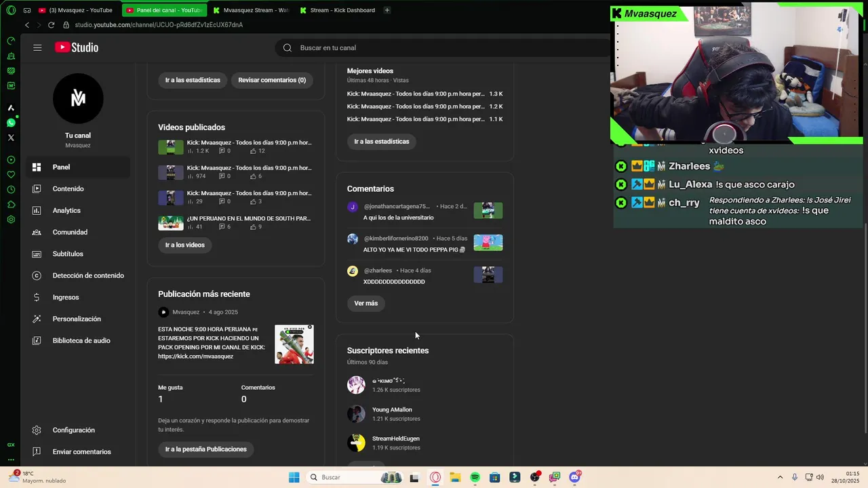Click the @zharlees commenter name
This screenshot has height=488, width=868.
click(x=378, y=270)
